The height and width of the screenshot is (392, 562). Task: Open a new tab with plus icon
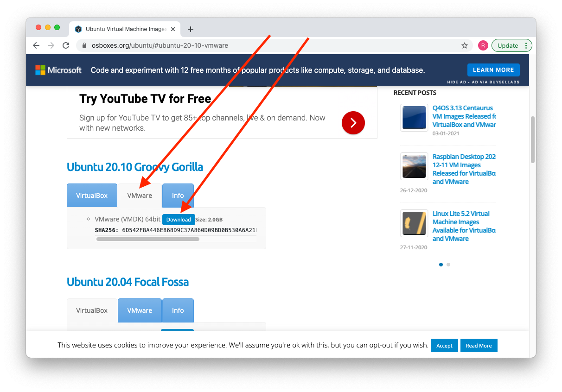(190, 29)
